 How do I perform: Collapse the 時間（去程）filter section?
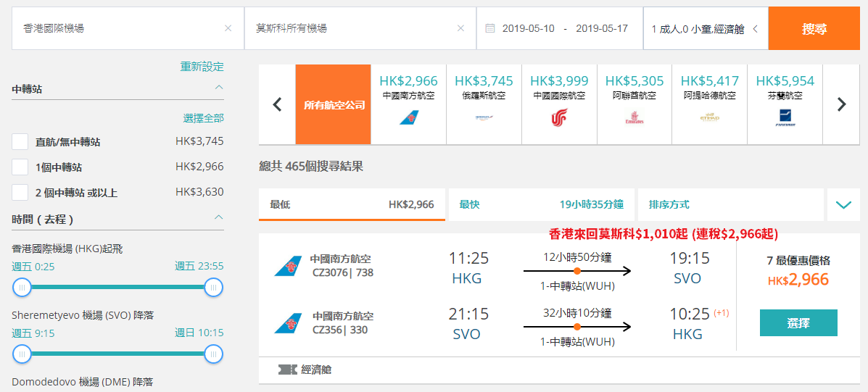tap(219, 217)
